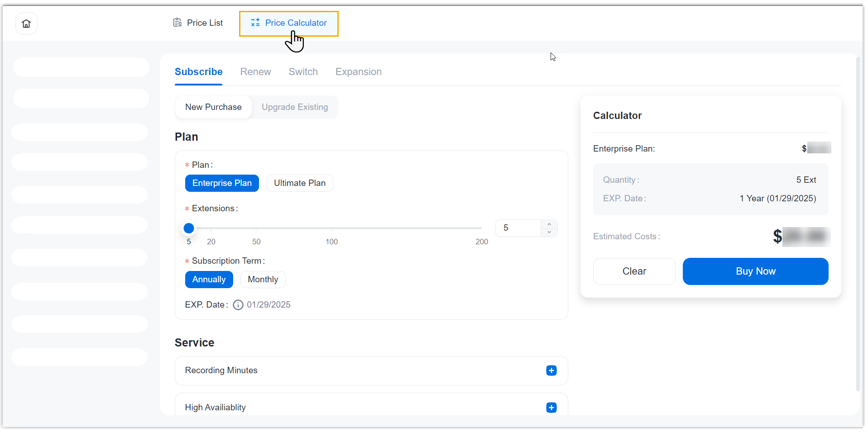Switch to Upgrade Existing mode
The width and height of the screenshot is (868, 432).
(x=294, y=107)
